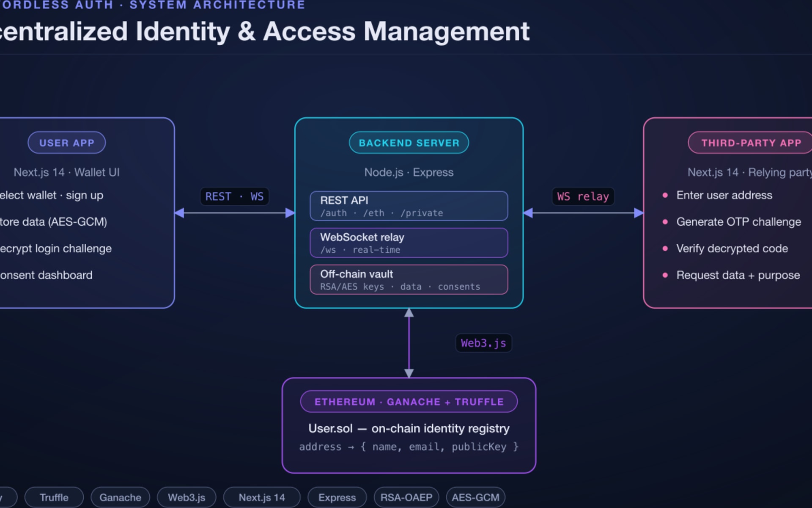The height and width of the screenshot is (508, 812).
Task: Click the 'Identity & Access Management' title
Action: (332, 31)
